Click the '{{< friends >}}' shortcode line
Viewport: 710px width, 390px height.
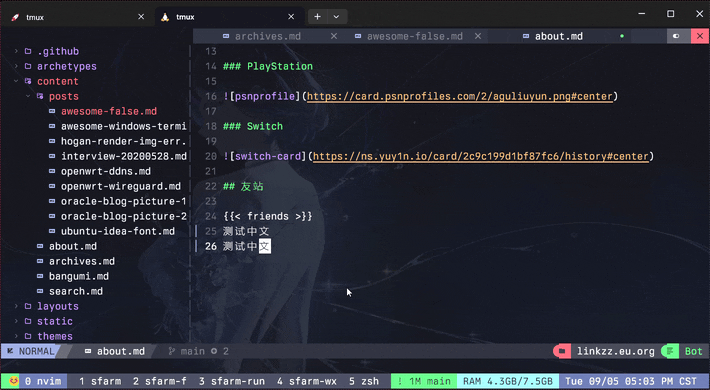(268, 217)
